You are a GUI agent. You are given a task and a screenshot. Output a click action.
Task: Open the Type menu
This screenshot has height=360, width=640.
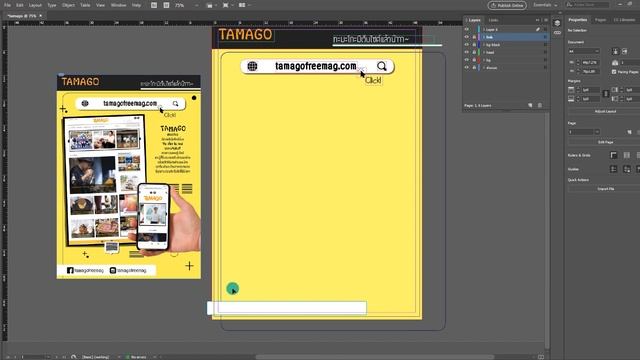pyautogui.click(x=52, y=5)
